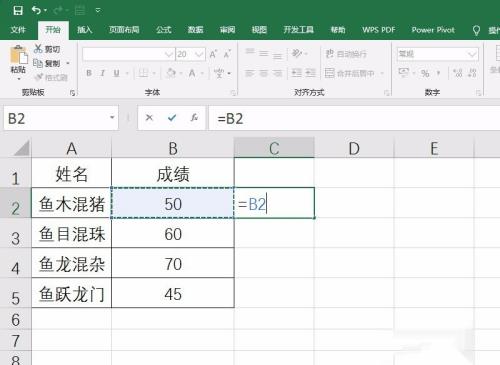Click cell containing 鱼龙混杂
Viewport: 500px width, 365px height.
point(72,263)
